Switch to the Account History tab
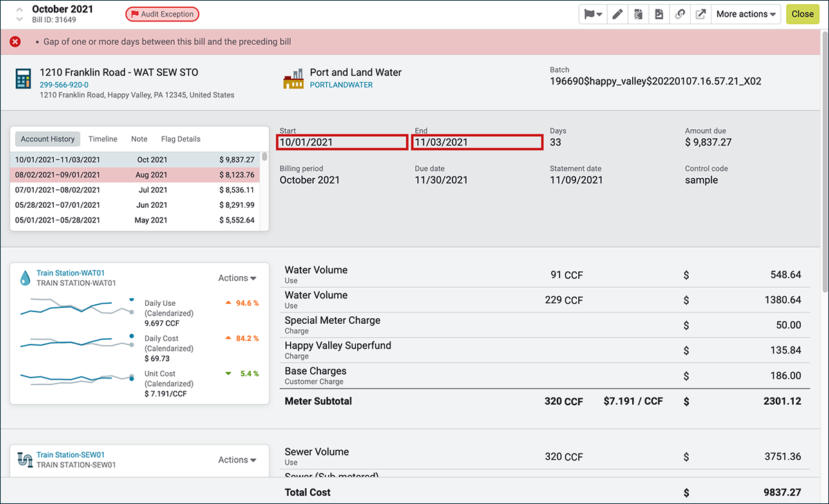Viewport: 829px width, 504px height. click(x=48, y=139)
